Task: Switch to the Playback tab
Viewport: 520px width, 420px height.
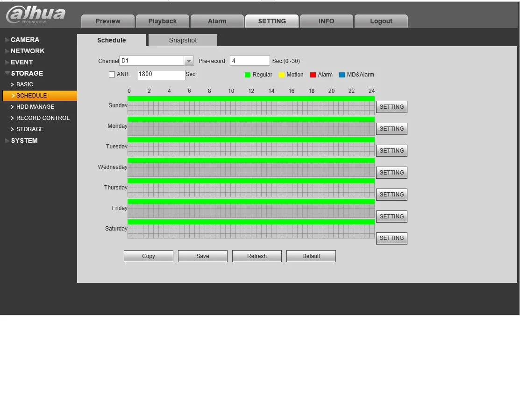Action: 163,21
